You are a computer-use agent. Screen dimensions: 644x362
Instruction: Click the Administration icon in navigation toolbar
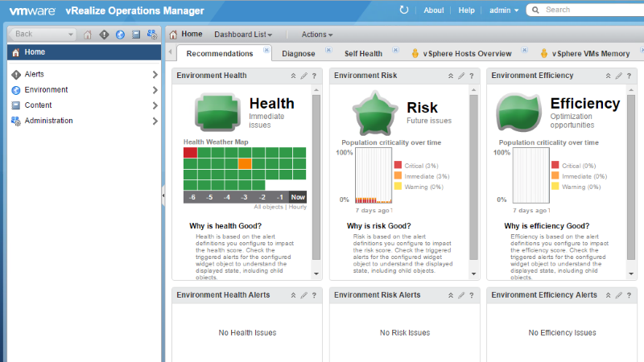tap(152, 35)
